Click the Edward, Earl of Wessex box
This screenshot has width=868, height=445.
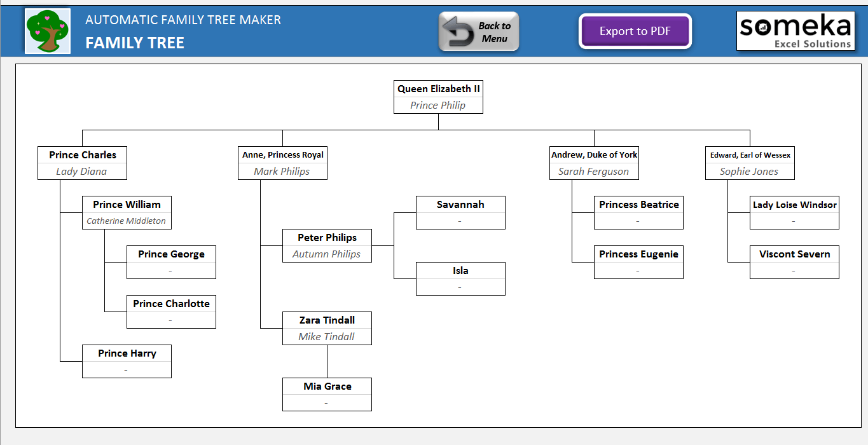[x=749, y=163]
